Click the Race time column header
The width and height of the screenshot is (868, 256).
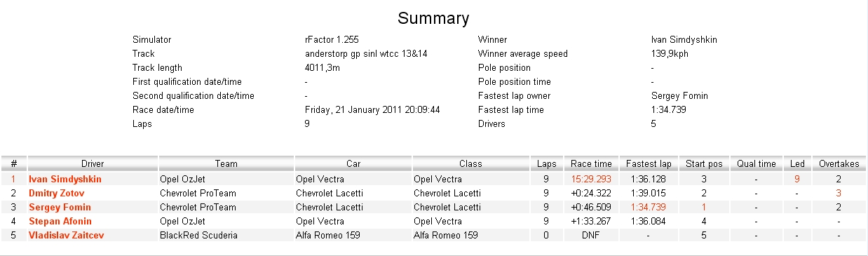[591, 163]
